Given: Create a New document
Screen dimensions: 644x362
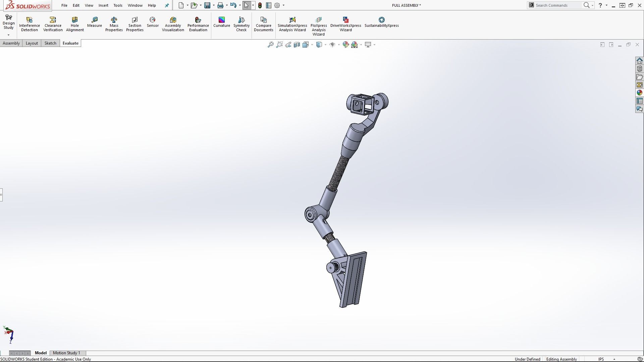Looking at the screenshot, I should point(181,5).
